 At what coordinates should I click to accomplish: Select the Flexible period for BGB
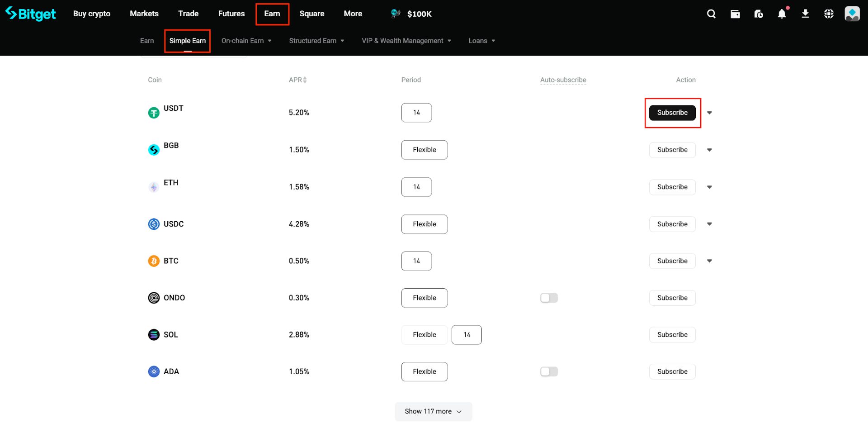425,150
